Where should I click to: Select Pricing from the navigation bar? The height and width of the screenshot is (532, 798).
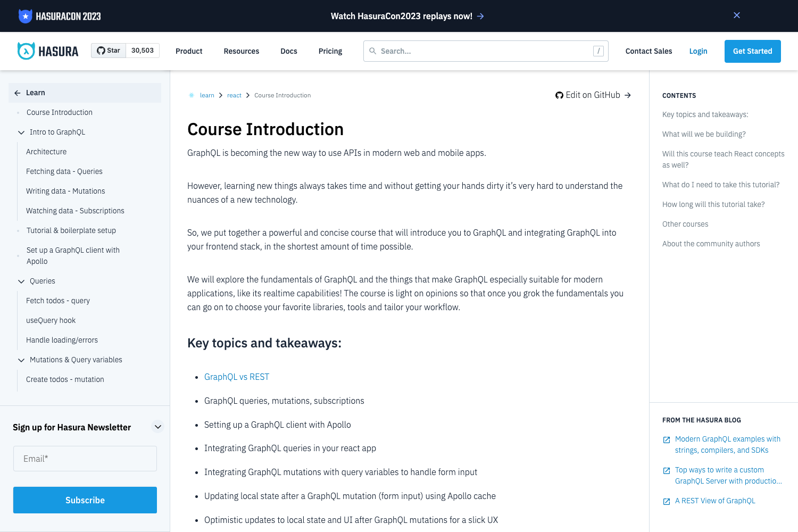[330, 51]
